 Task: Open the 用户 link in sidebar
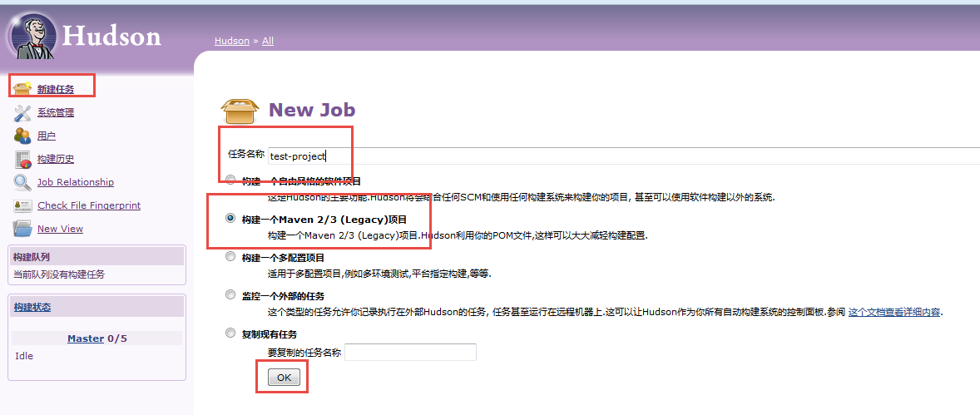[x=47, y=136]
